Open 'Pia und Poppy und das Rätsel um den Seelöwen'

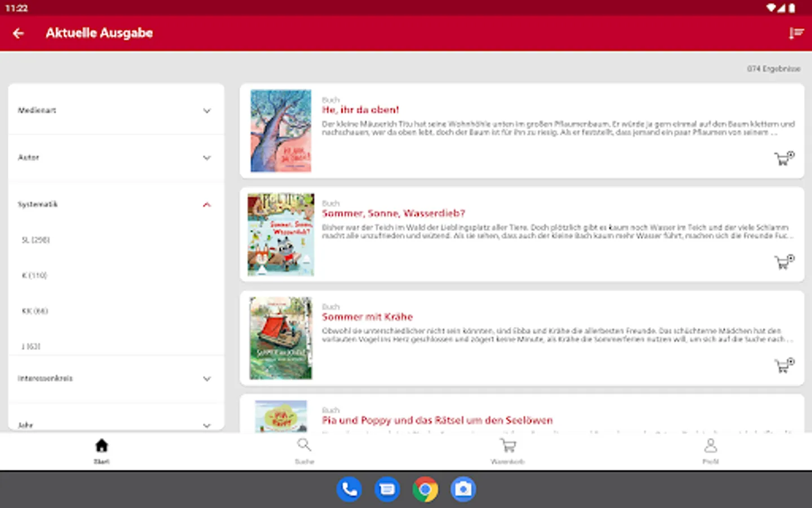click(x=437, y=420)
